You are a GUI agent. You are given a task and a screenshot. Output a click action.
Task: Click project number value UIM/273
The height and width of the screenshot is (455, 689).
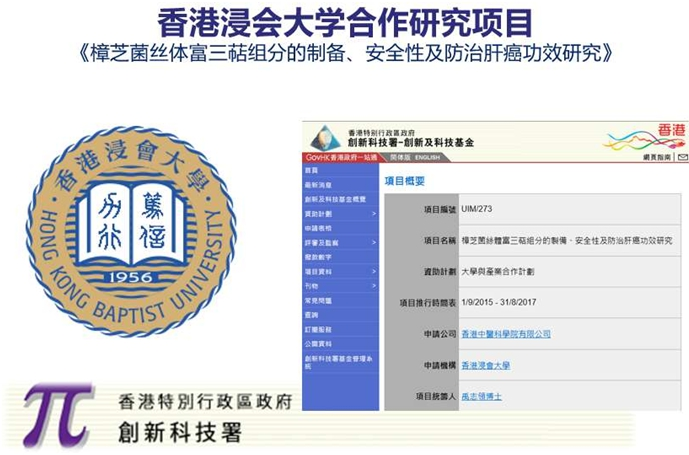476,209
